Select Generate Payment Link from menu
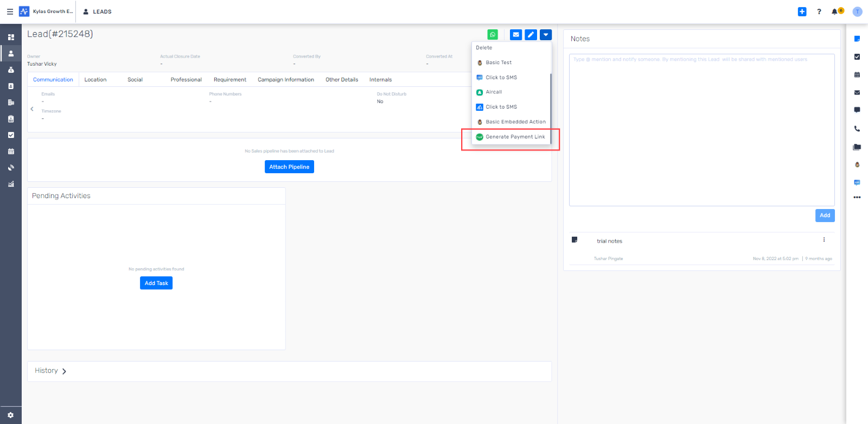Image resolution: width=868 pixels, height=424 pixels. point(515,137)
